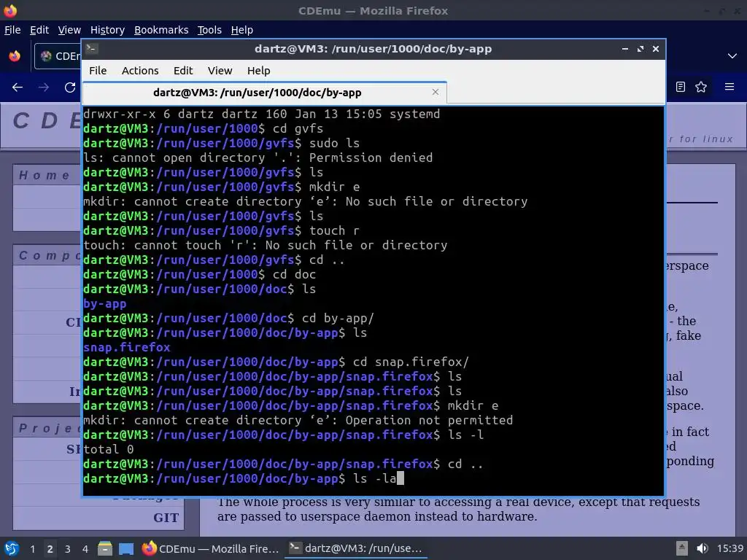Expand the list all tabs chevron
The width and height of the screenshot is (747, 560).
click(732, 56)
